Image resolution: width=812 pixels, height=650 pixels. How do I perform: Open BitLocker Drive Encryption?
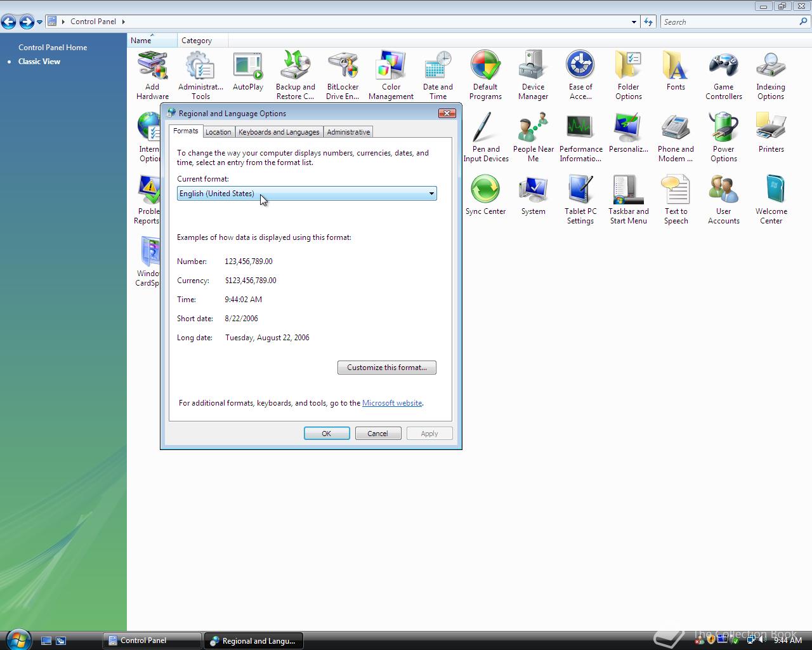point(343,75)
